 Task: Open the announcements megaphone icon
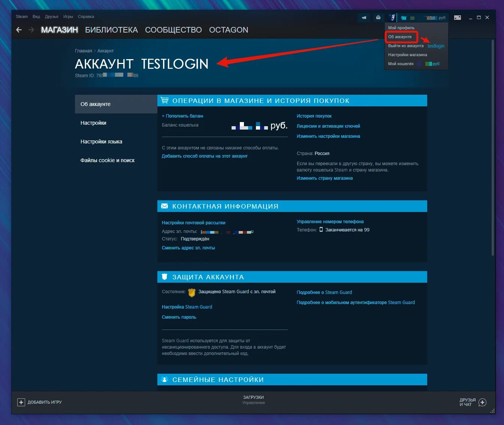tap(364, 18)
